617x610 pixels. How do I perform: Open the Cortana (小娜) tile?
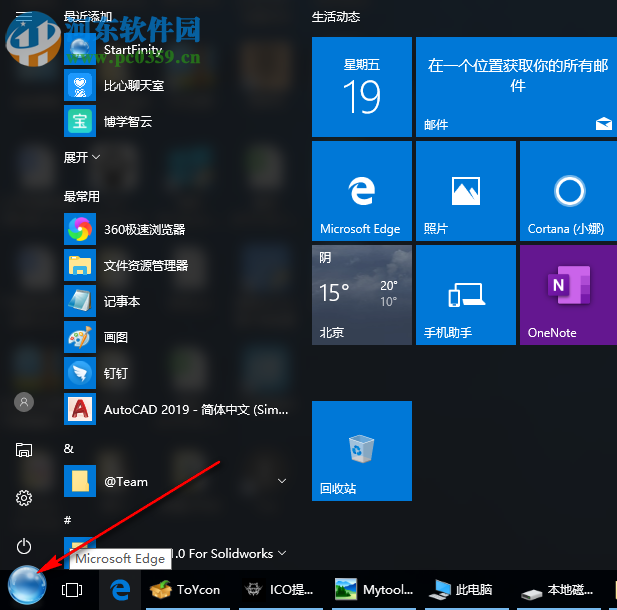coord(568,191)
